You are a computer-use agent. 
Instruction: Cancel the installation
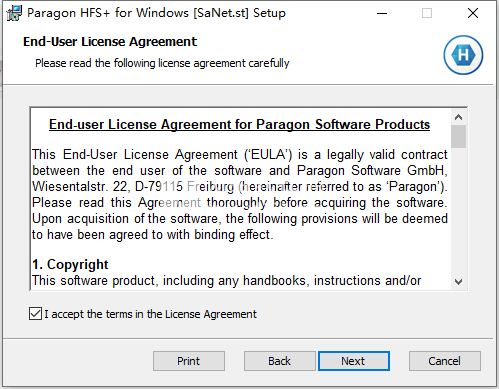pos(445,361)
